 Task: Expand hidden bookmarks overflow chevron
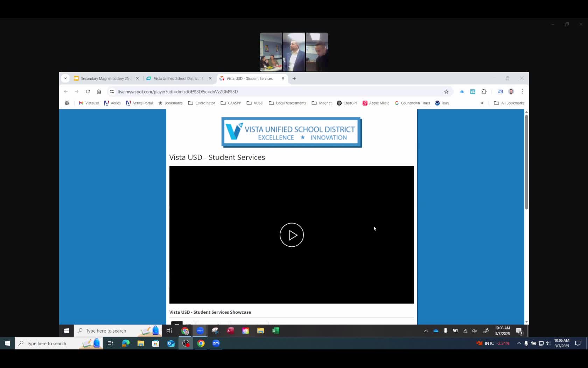(x=482, y=103)
